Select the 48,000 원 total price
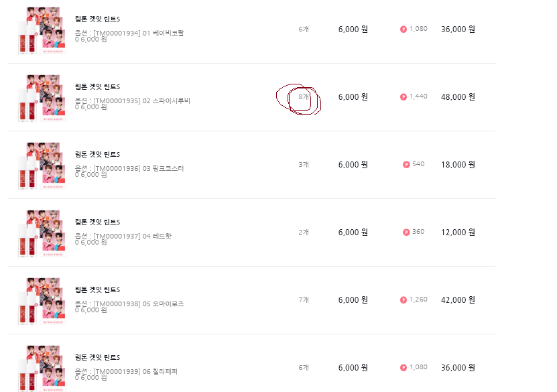This screenshot has height=392, width=557. (x=458, y=96)
